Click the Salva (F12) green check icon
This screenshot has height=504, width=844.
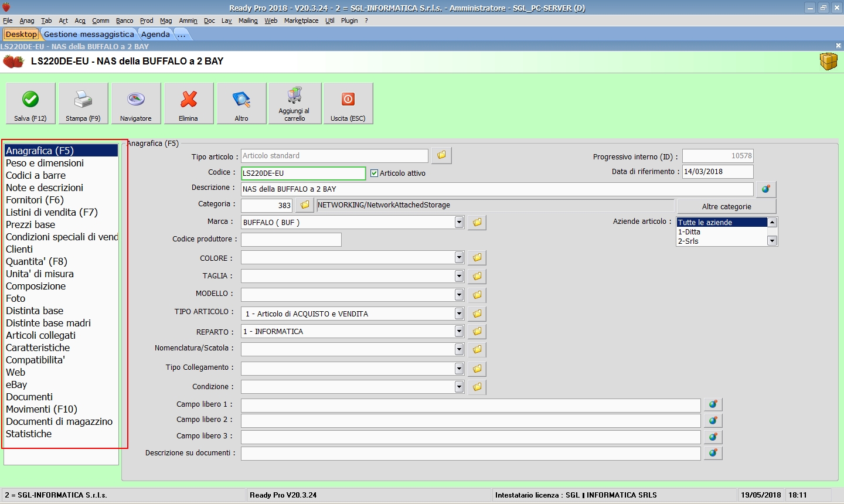pos(30,100)
